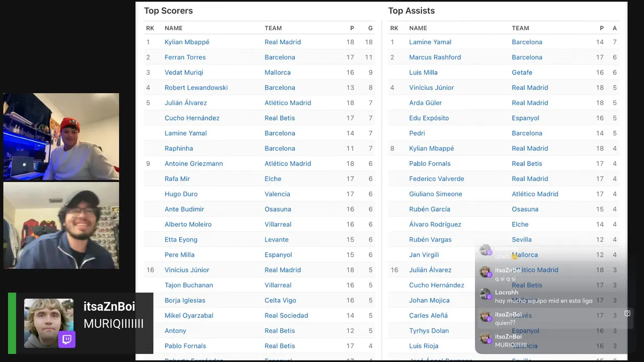Open Mikel Oyarzabal's player link
644x362 pixels.
(189, 315)
